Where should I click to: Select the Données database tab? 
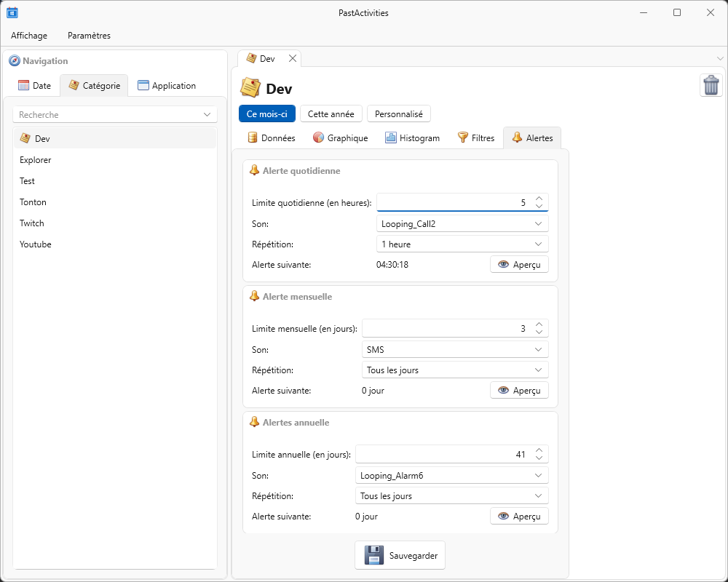(272, 137)
